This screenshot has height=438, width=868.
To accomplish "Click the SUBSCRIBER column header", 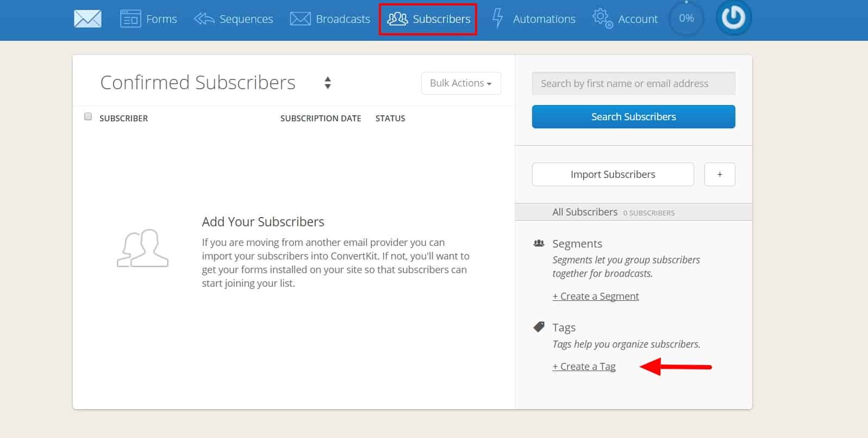I will pyautogui.click(x=123, y=118).
